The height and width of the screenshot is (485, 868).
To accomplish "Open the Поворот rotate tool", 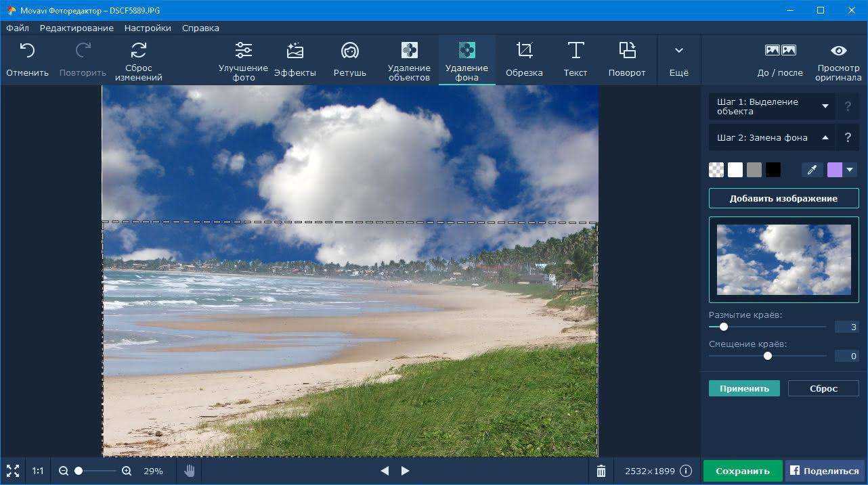I will coord(626,60).
